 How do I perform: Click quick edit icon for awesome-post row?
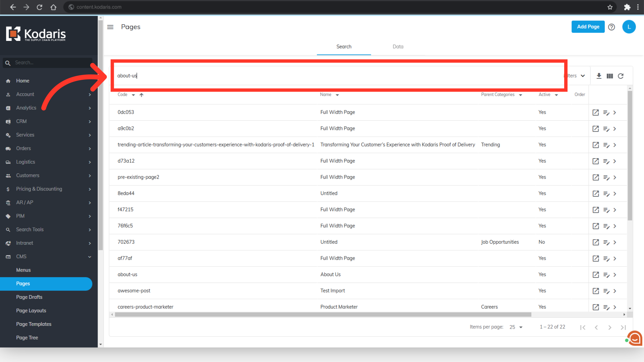pyautogui.click(x=606, y=291)
